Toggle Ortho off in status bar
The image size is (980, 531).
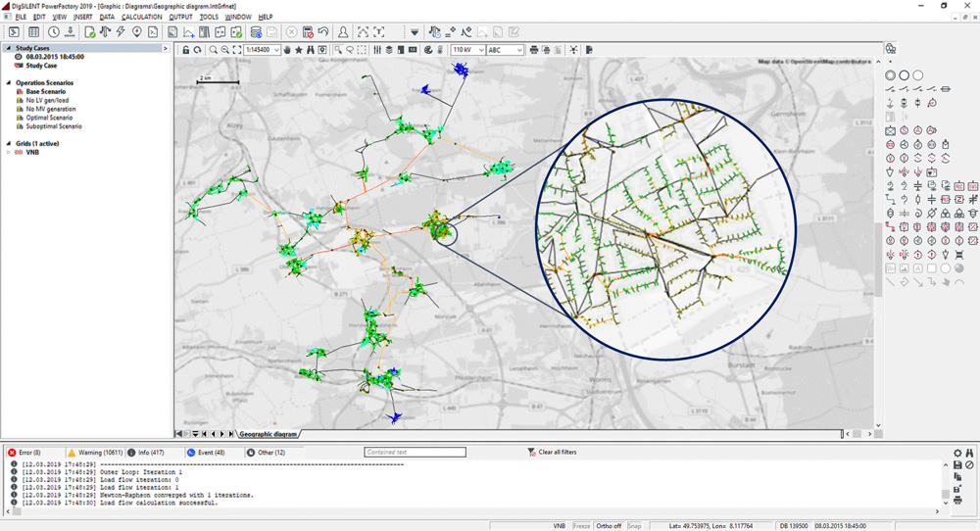click(609, 526)
